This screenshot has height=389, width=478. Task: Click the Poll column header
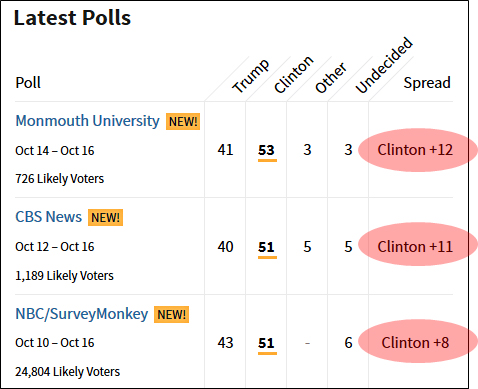click(28, 83)
